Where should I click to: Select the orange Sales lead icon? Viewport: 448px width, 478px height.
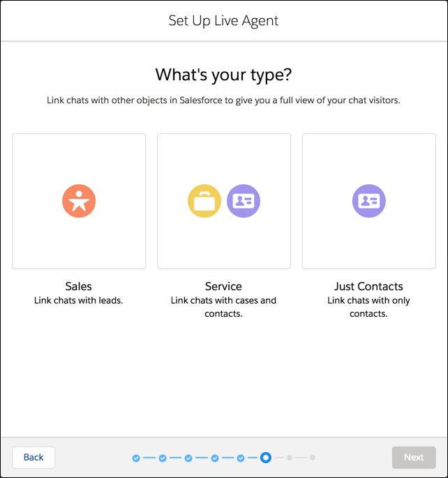click(x=79, y=201)
